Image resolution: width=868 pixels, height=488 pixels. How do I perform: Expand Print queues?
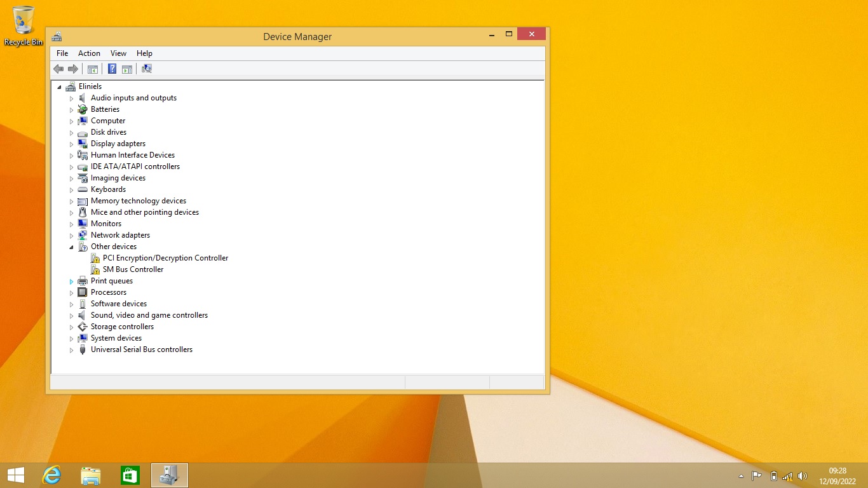[71, 281]
